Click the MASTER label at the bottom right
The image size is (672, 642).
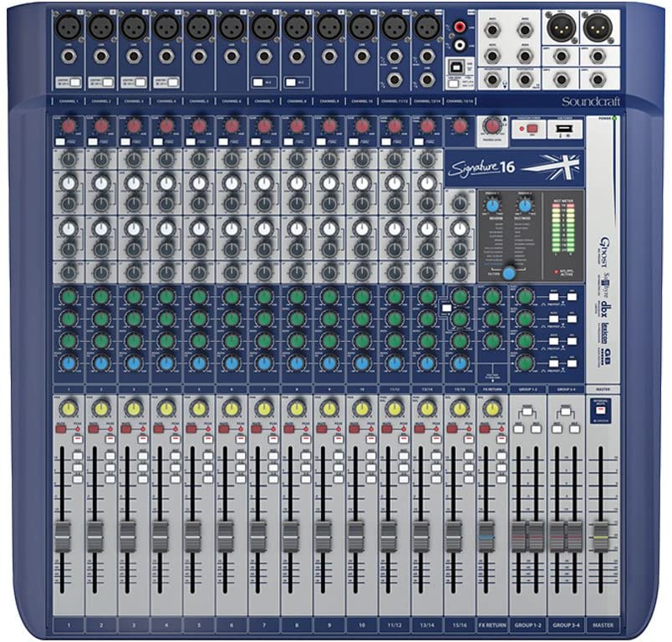[600, 624]
